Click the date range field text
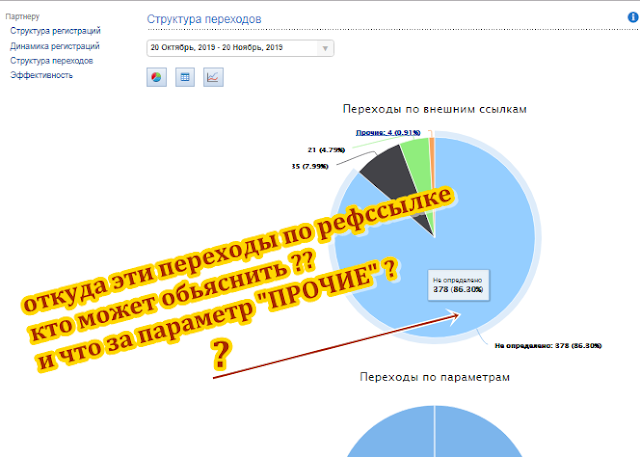The height and width of the screenshot is (457, 640). (x=216, y=47)
